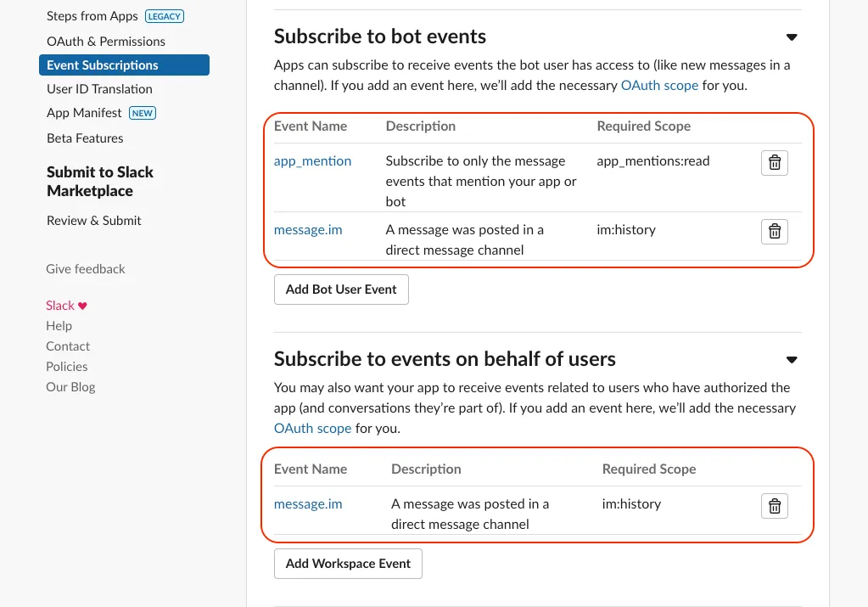Click the Add Workspace Event button

[x=348, y=564]
